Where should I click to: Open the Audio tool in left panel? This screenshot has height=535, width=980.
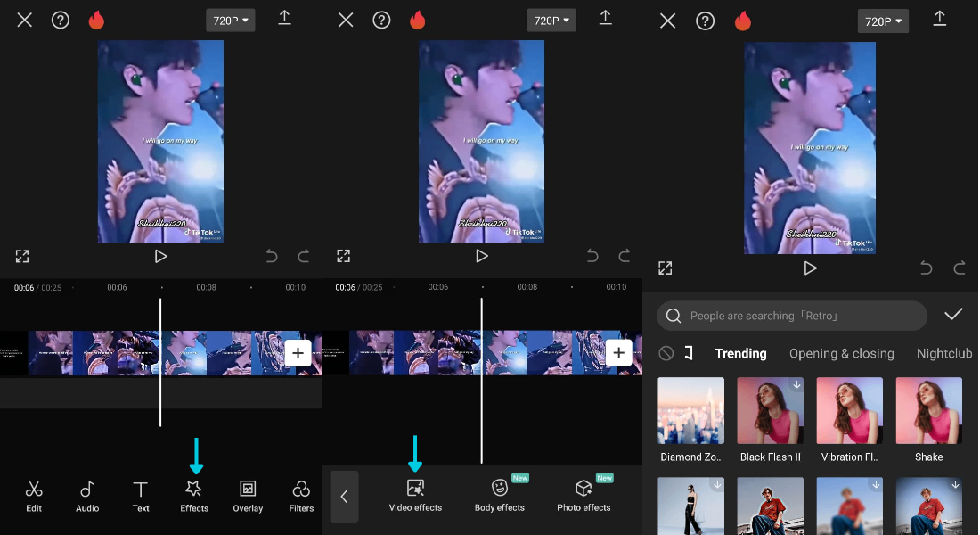tap(87, 496)
